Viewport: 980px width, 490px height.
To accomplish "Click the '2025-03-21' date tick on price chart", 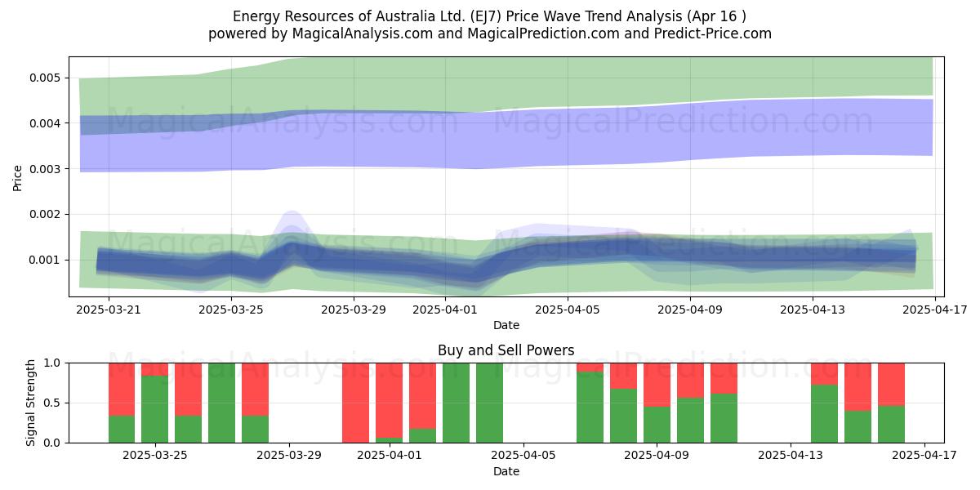I will pyautogui.click(x=109, y=310).
